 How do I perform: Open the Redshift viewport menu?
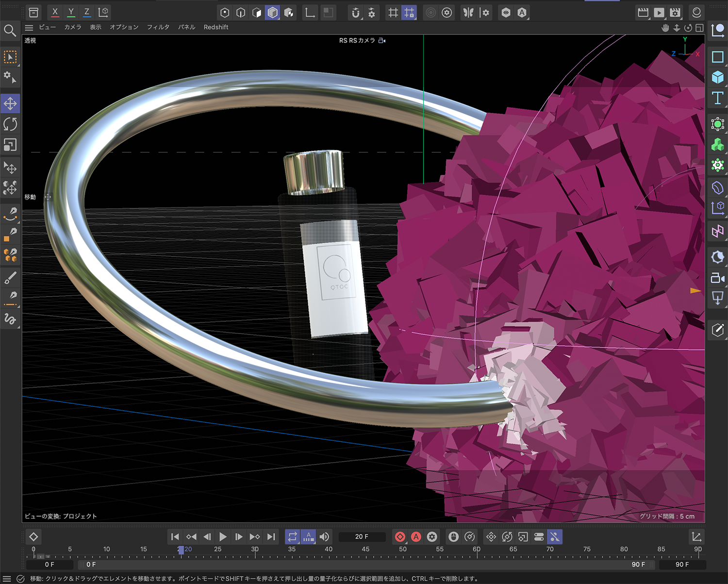click(x=216, y=27)
